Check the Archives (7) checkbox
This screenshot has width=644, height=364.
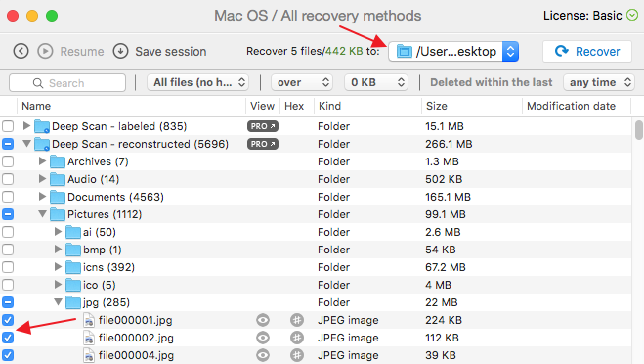8,161
